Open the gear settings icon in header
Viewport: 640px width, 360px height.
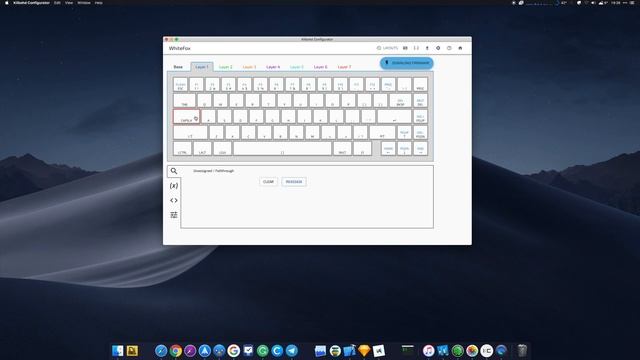pyautogui.click(x=438, y=48)
